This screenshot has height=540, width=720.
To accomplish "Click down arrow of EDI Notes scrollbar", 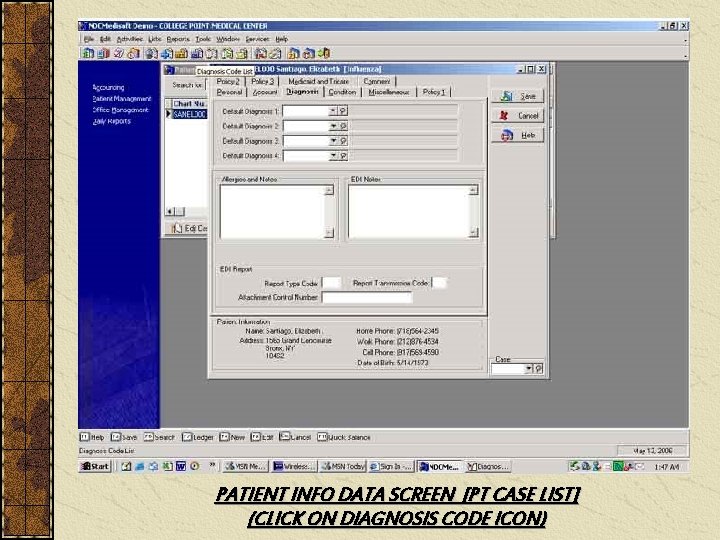I will [x=473, y=233].
